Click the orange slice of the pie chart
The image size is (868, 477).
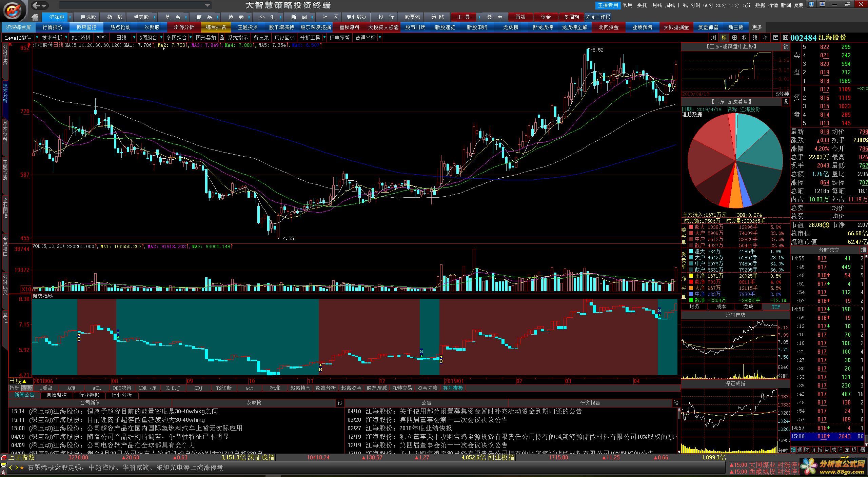tap(735, 197)
